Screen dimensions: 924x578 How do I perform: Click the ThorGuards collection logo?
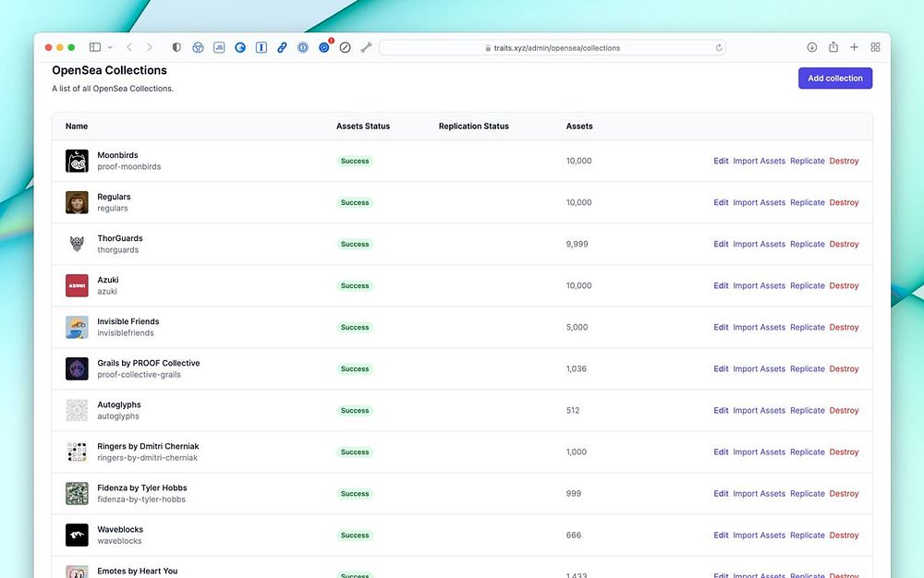[77, 244]
